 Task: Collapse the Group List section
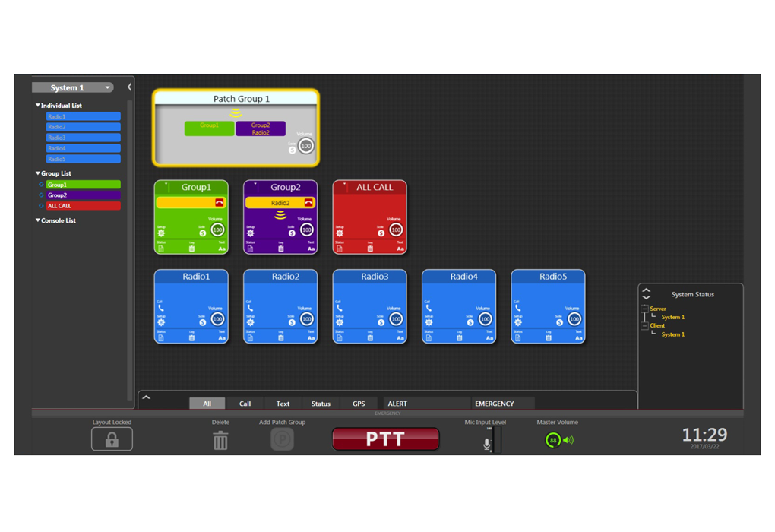[x=37, y=173]
